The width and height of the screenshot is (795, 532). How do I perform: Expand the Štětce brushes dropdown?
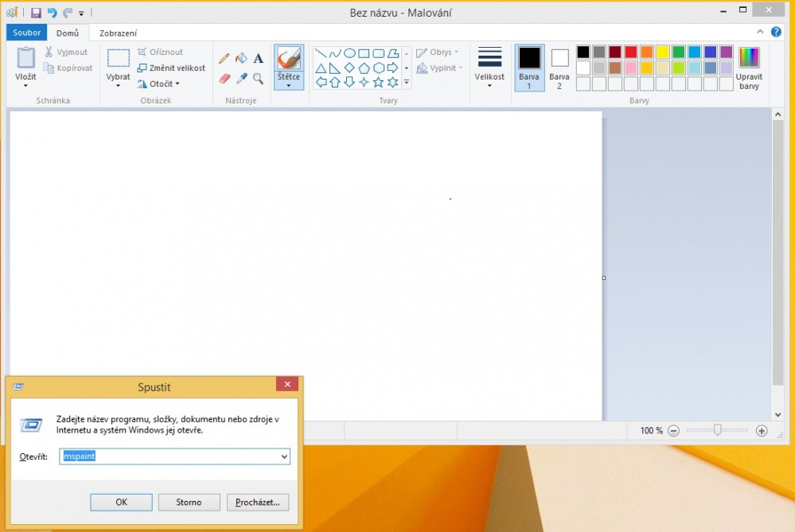pyautogui.click(x=288, y=84)
